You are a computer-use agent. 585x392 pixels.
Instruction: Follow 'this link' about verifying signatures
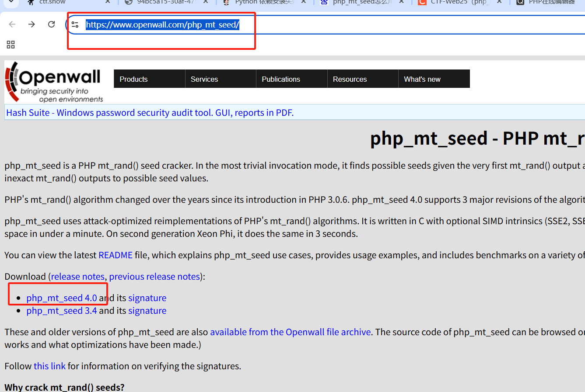pyautogui.click(x=49, y=366)
